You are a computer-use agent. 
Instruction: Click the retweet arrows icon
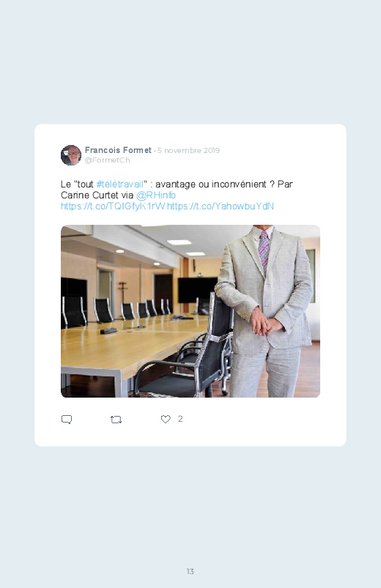[x=116, y=420]
